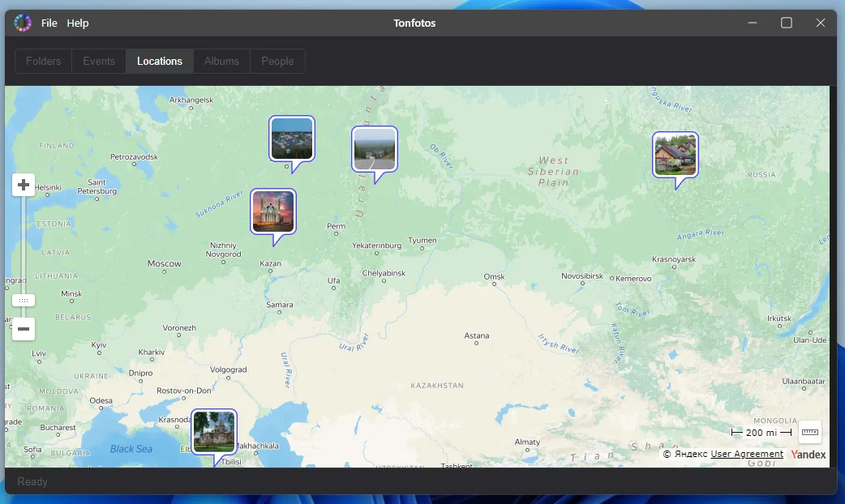Screen dimensions: 845x504
Task: Open the road photo marker near the Urals
Action: click(374, 149)
